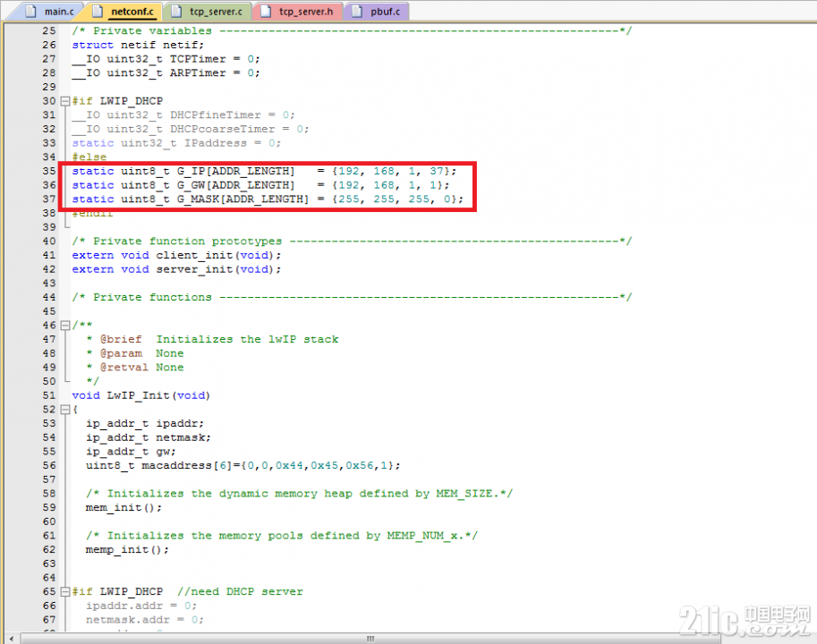Screen dimensions: 817x644
Task: Click the '@brief Initializes the lwIP stack' comment
Action: click(219, 339)
